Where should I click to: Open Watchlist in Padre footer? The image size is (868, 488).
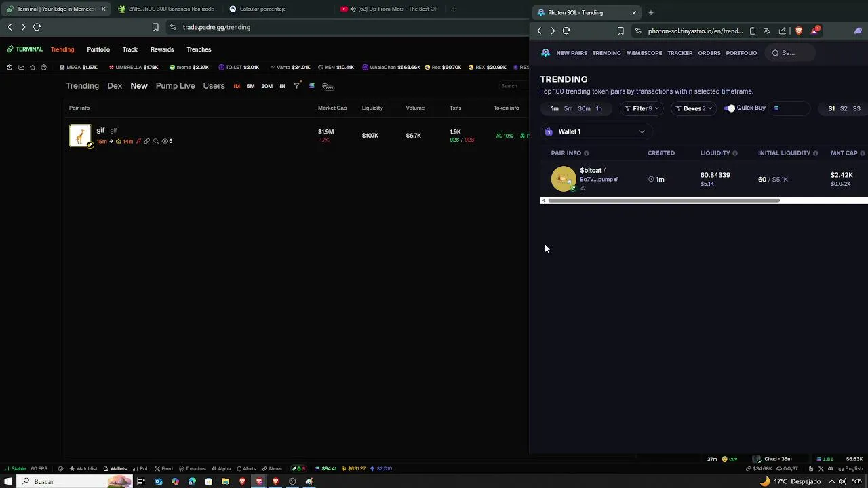(83, 468)
